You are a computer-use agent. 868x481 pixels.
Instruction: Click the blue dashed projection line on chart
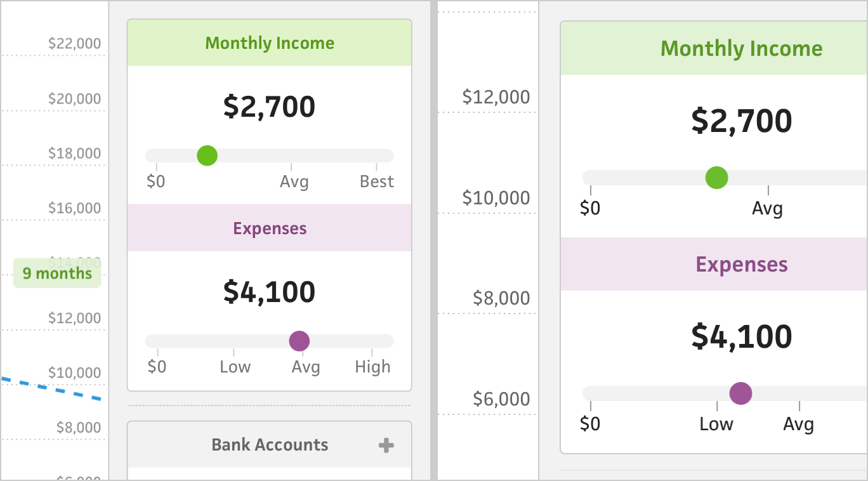point(51,388)
